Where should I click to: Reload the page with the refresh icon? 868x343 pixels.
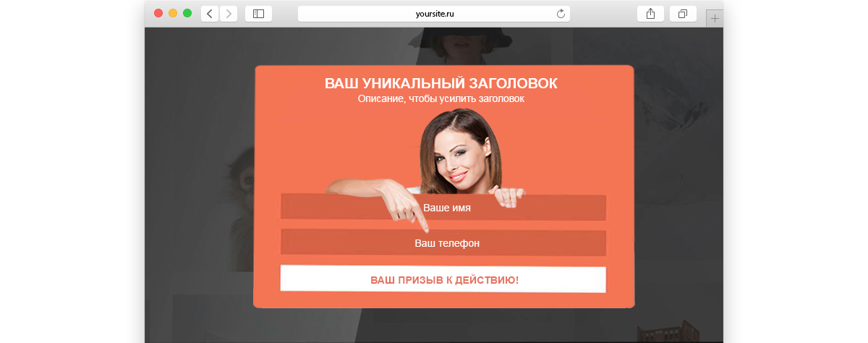tap(561, 14)
